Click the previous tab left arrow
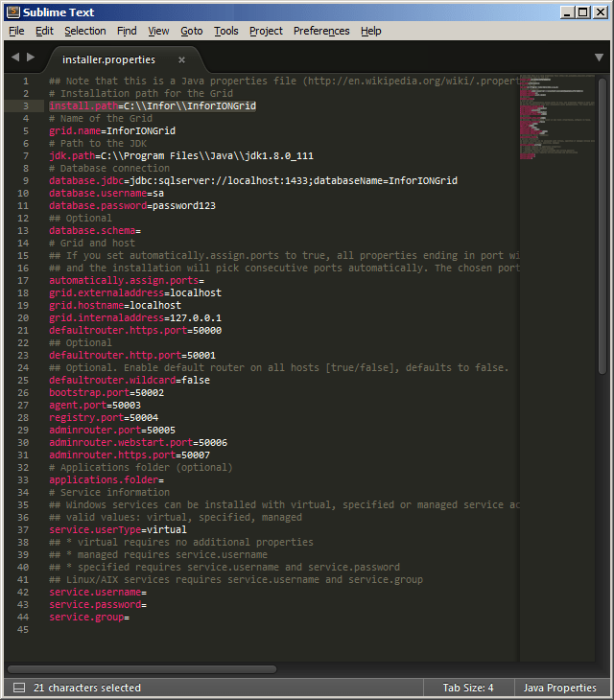 [x=15, y=58]
